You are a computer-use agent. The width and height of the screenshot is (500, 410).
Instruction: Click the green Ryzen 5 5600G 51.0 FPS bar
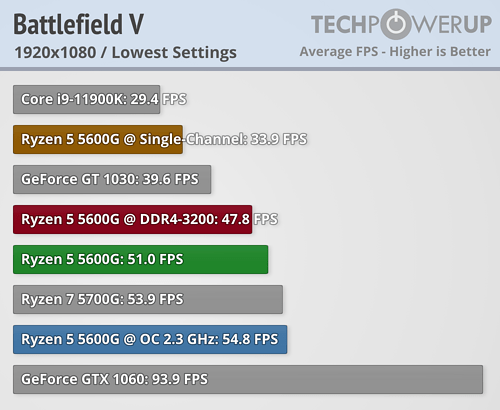pos(141,259)
